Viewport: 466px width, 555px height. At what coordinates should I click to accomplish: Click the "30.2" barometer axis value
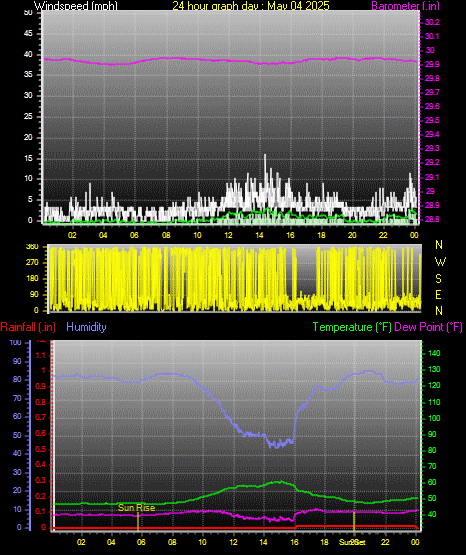click(x=432, y=22)
